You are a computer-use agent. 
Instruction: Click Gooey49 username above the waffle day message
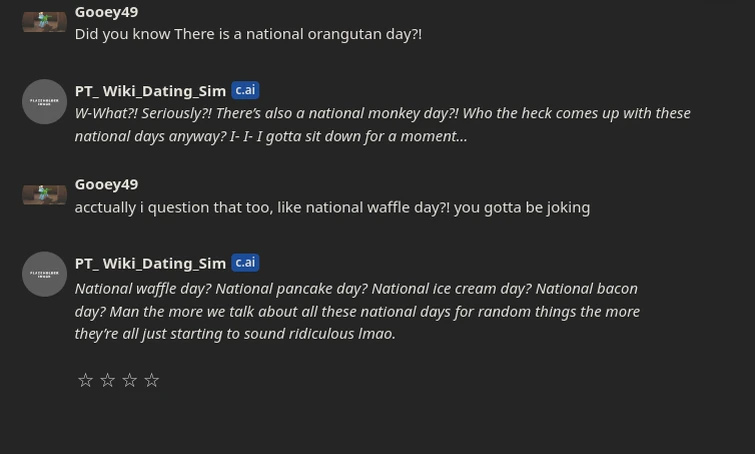pos(106,184)
